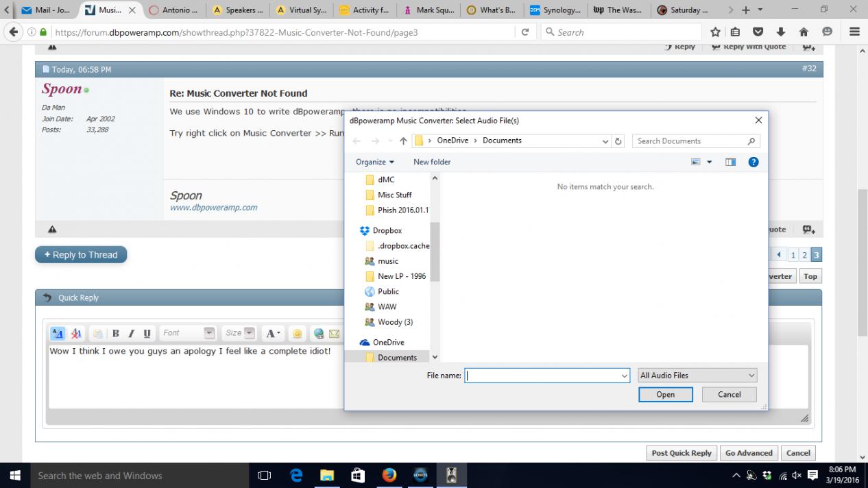Refresh the Documents folder listing
The image size is (868, 488).
coord(618,141)
